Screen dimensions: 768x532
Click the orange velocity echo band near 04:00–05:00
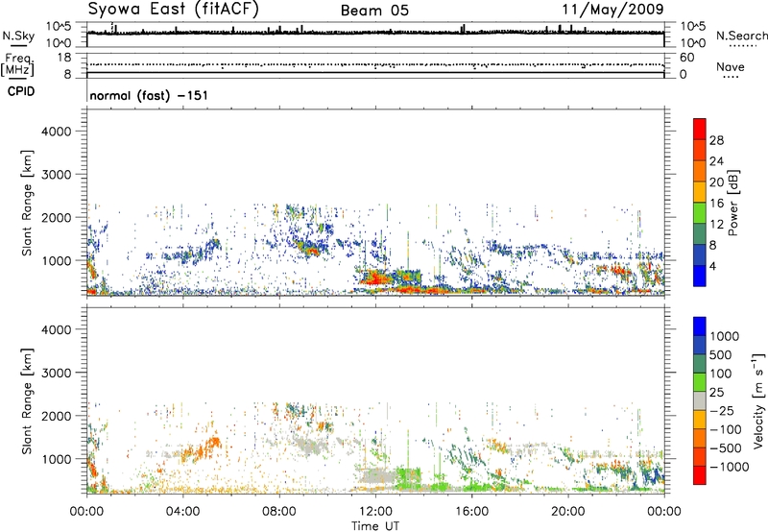[x=201, y=450]
